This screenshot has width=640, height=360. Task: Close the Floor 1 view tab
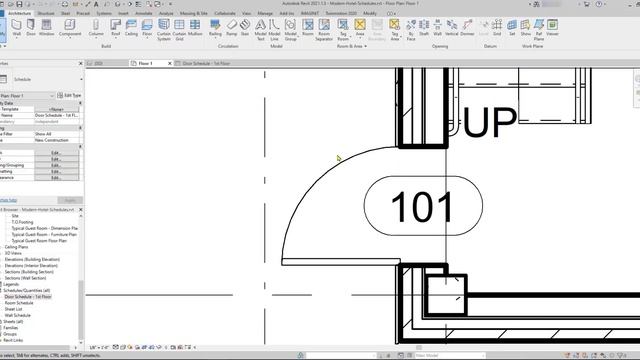click(170, 63)
